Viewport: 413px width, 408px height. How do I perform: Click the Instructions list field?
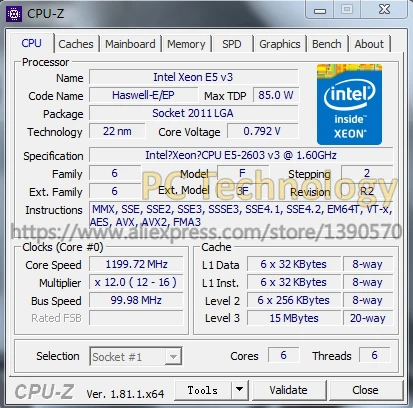tap(241, 215)
